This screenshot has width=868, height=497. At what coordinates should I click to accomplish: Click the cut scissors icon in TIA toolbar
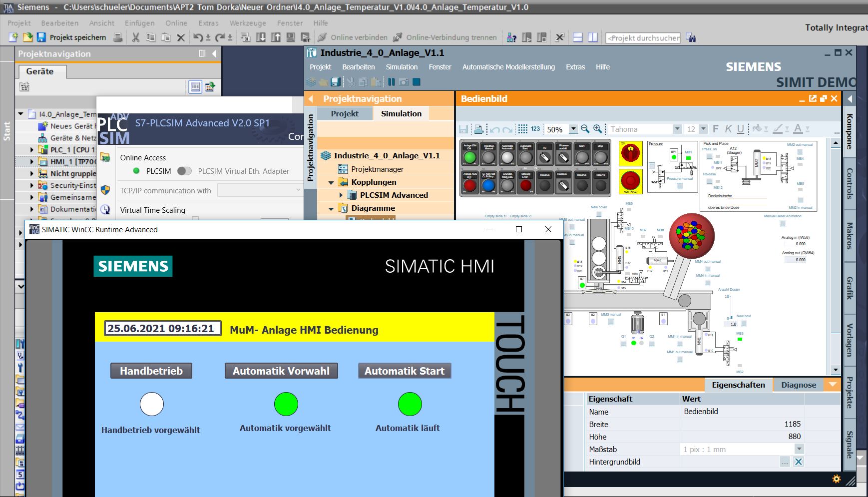pyautogui.click(x=136, y=37)
